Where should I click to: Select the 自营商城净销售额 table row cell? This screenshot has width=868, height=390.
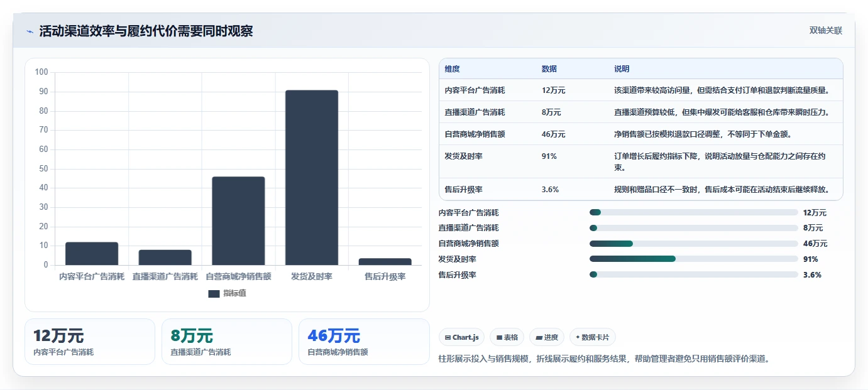point(475,134)
